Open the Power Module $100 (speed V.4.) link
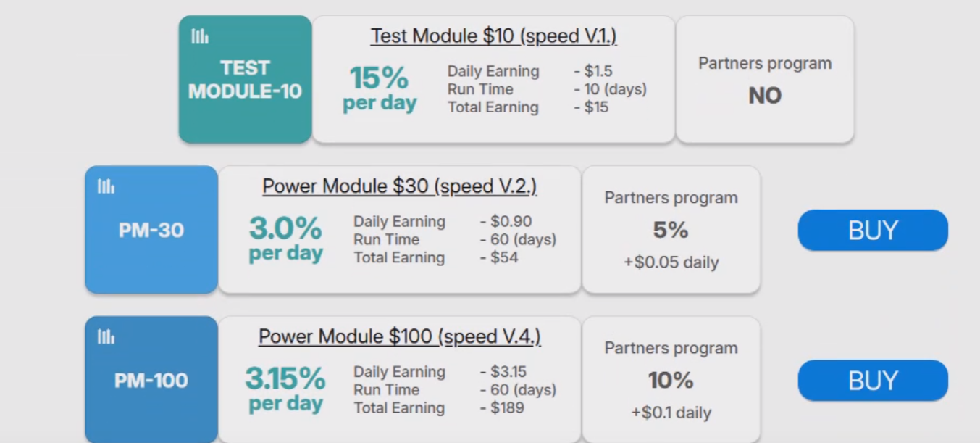980x443 pixels. [400, 336]
